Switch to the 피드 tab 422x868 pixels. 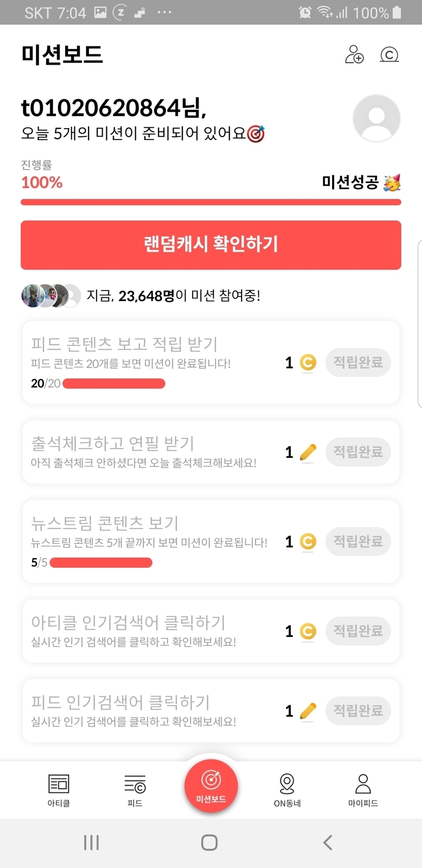[x=135, y=790]
